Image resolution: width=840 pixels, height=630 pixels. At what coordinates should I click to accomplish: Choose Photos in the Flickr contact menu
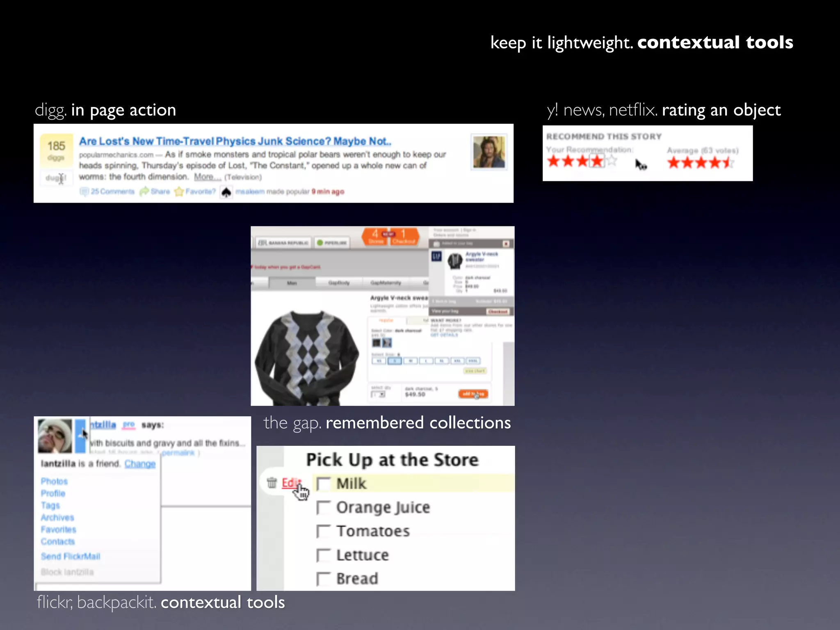54,481
